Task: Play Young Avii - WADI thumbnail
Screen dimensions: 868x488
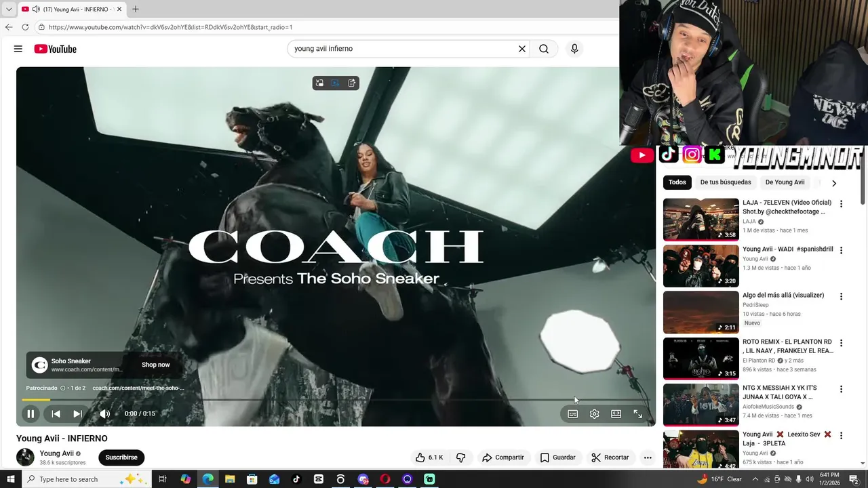Action: coord(701,266)
